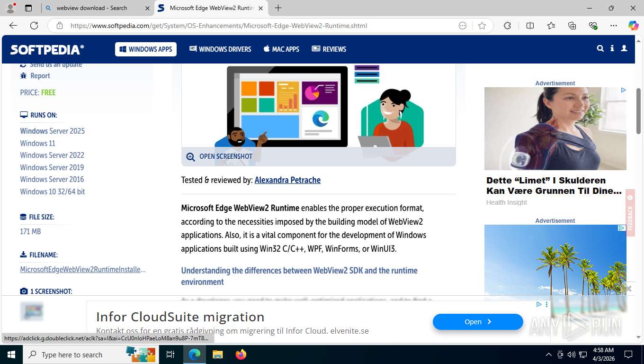Open Extensions puzzle icon
The image size is (644, 364).
[507, 26]
